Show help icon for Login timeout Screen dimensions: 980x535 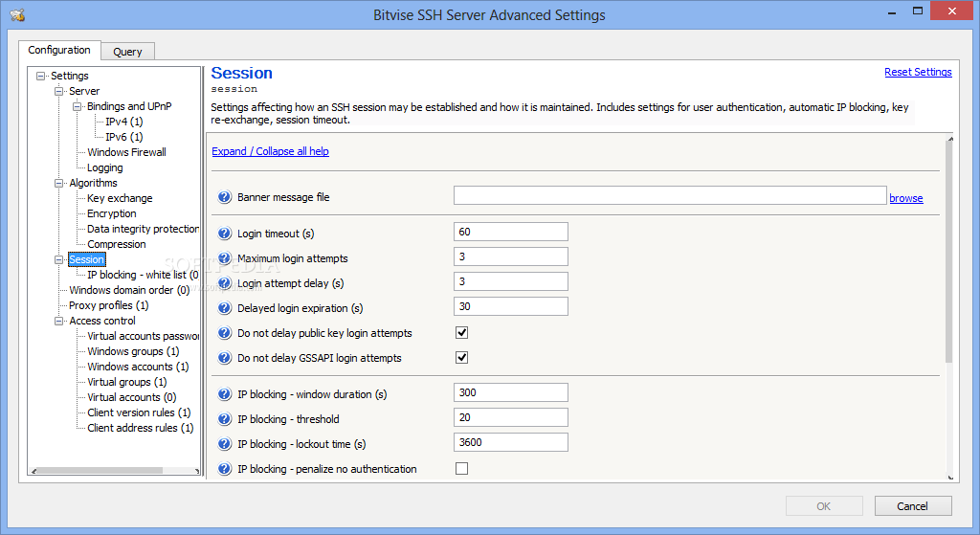point(224,234)
